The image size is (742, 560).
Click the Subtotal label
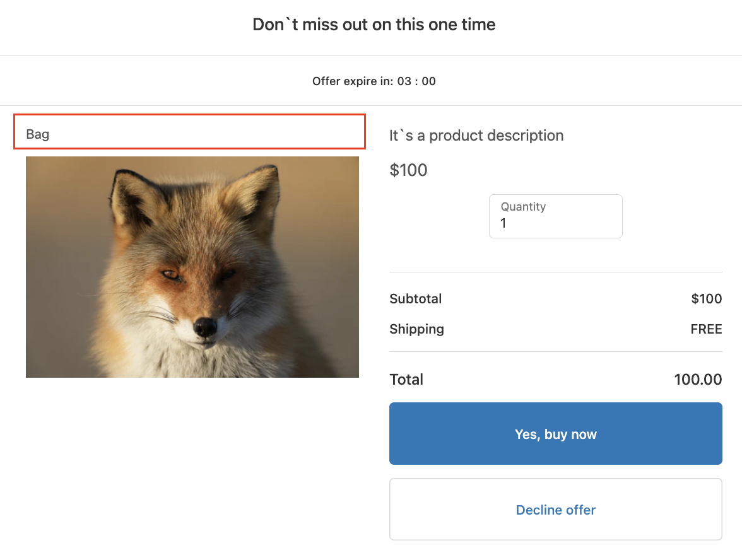click(x=416, y=299)
